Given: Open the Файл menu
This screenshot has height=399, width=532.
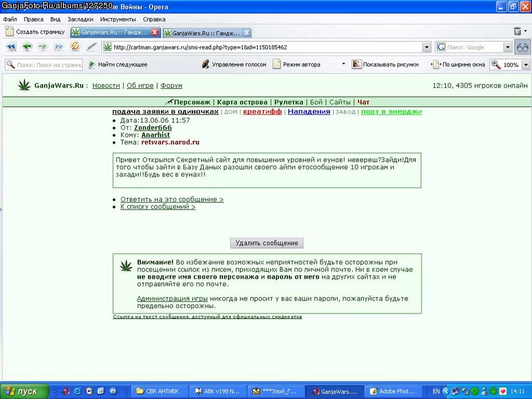Looking at the screenshot, I should 10,19.
